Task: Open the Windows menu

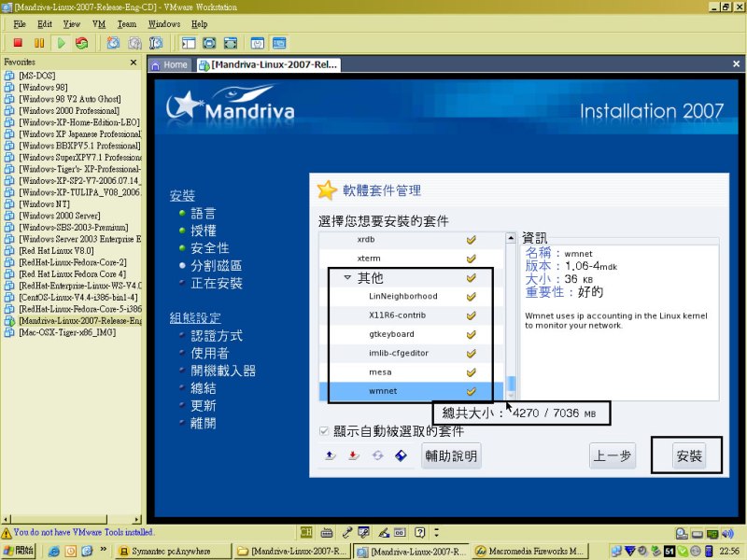Action: pyautogui.click(x=164, y=24)
